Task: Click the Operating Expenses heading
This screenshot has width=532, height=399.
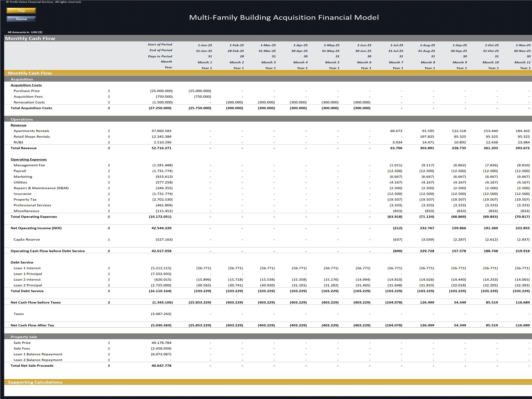Action: 29,160
